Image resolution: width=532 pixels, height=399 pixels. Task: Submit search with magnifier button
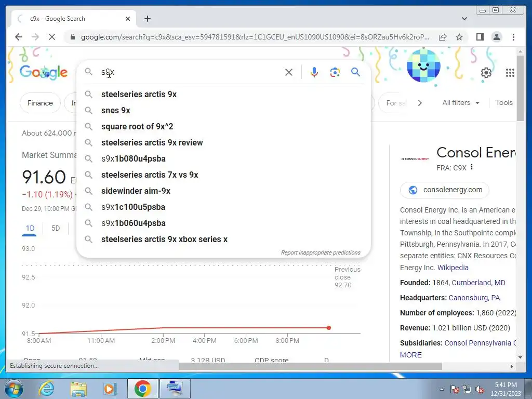(x=355, y=72)
